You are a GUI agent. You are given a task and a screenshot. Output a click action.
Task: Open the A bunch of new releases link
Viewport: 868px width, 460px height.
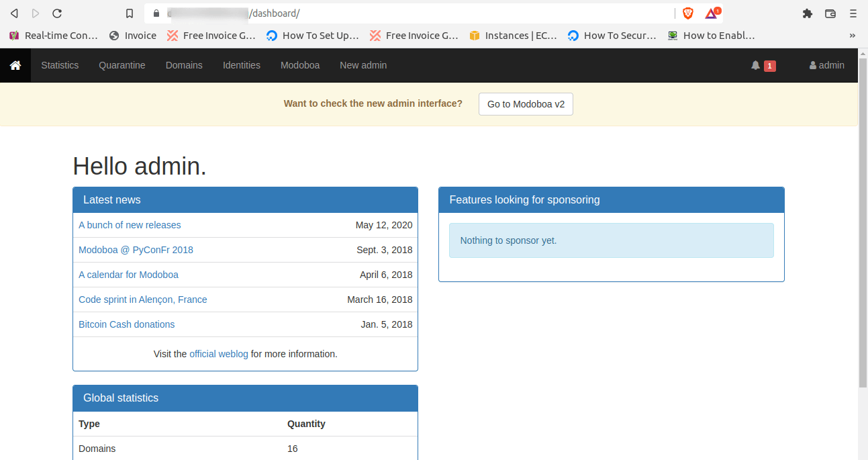pyautogui.click(x=130, y=225)
